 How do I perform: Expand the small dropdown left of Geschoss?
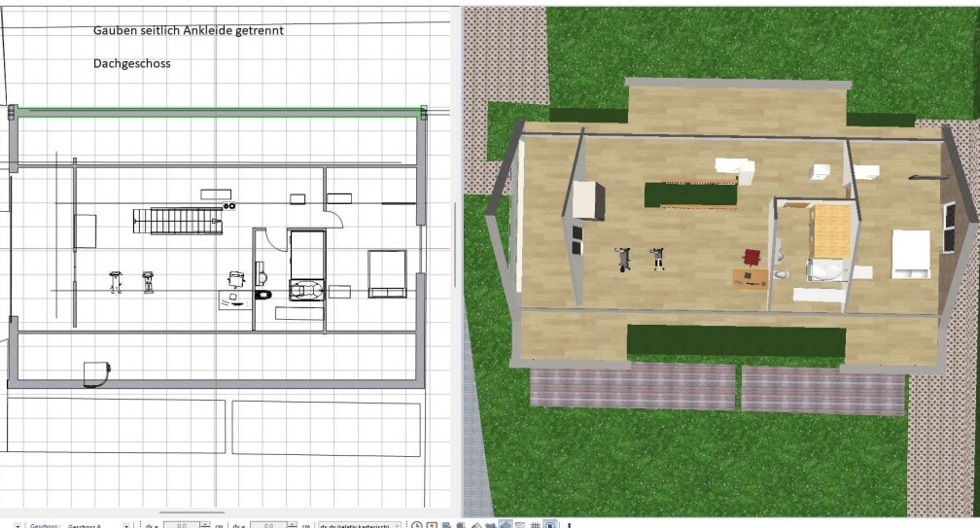[x=17, y=525]
